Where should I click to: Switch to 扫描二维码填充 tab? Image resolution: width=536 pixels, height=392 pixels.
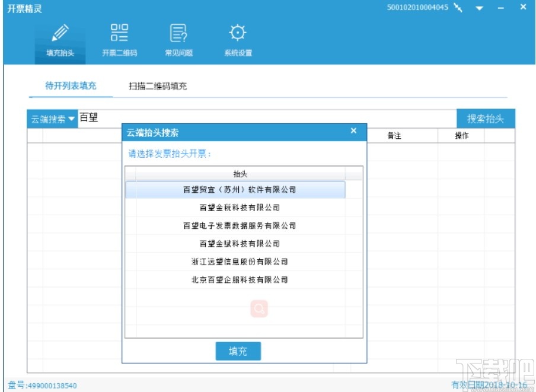(x=158, y=86)
